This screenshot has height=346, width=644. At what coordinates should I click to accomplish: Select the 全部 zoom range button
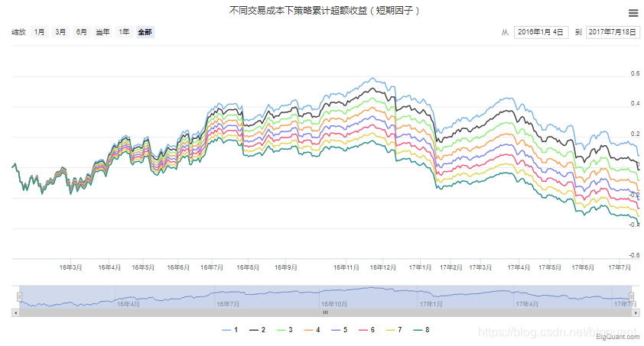coord(145,32)
